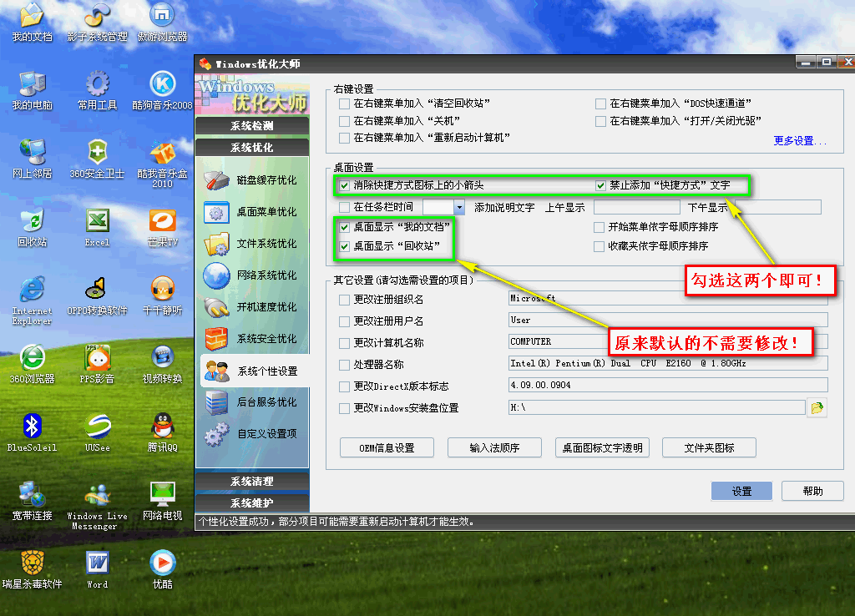Open 芒果TV desktop icon
The height and width of the screenshot is (616, 855).
163,227
